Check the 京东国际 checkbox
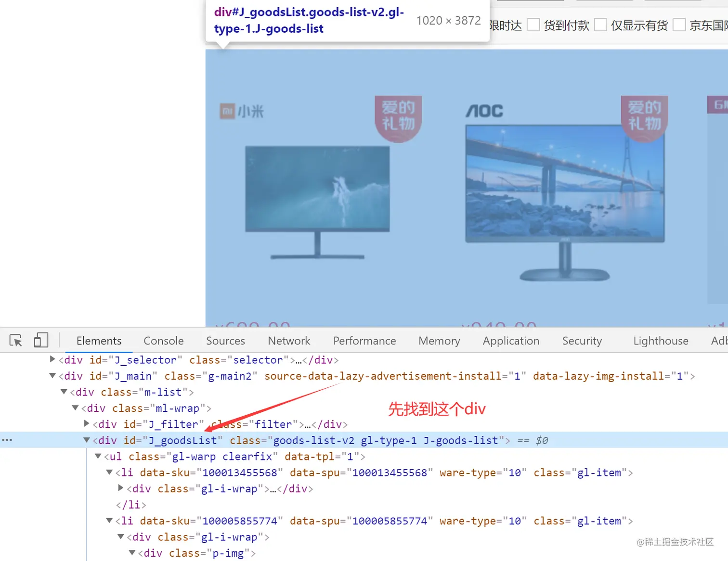The image size is (728, 561). (x=679, y=25)
